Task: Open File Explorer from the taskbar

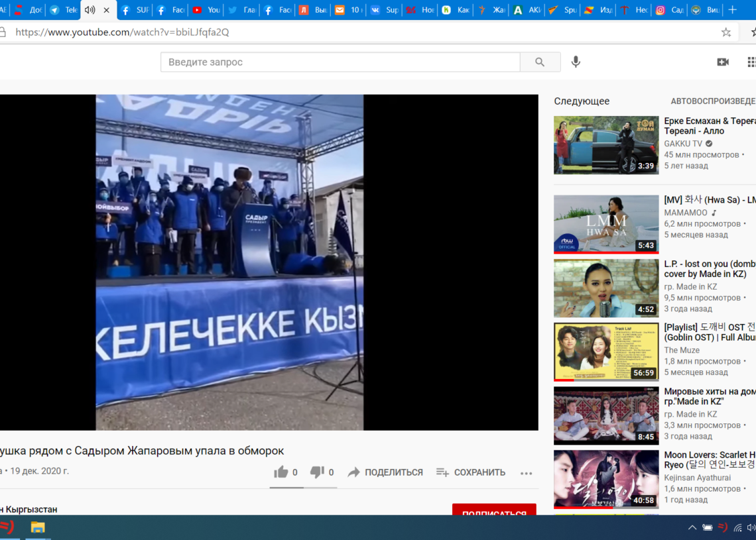Action: coord(38,527)
